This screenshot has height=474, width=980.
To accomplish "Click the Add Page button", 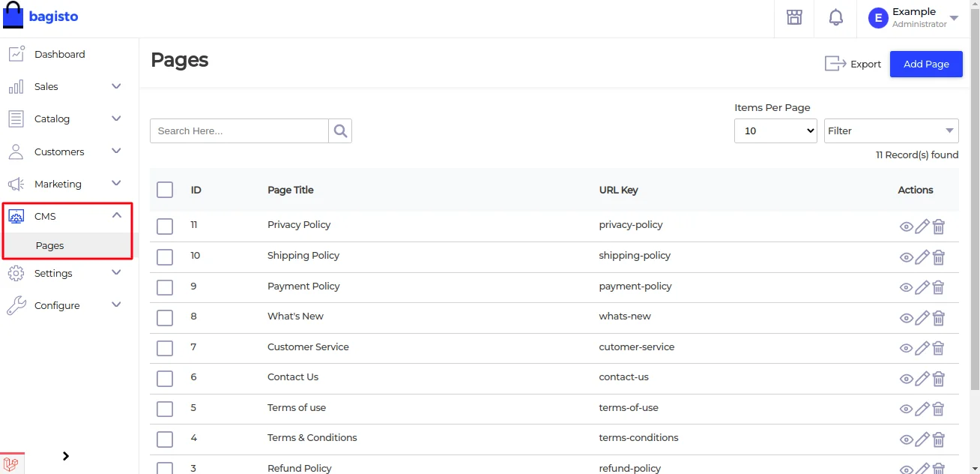I will [x=926, y=64].
